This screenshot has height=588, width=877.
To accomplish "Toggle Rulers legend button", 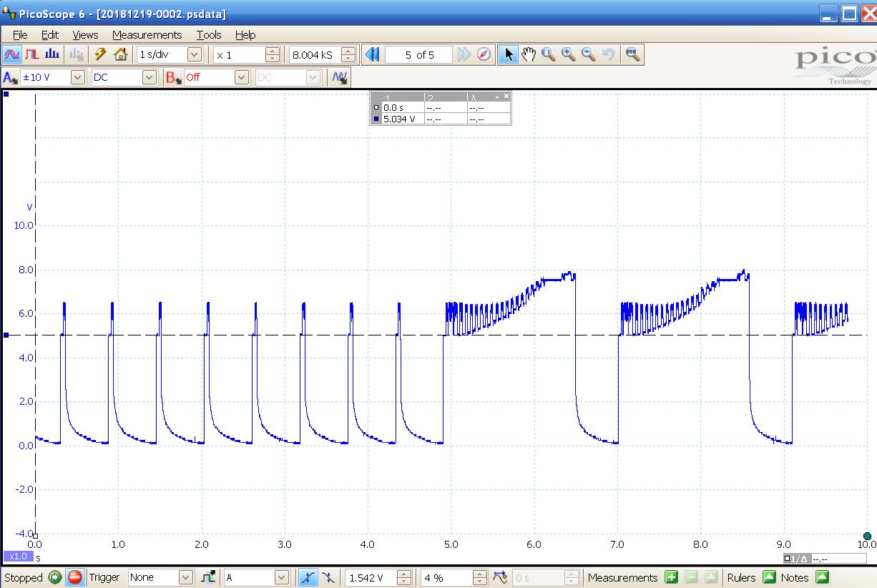I will pyautogui.click(x=769, y=577).
